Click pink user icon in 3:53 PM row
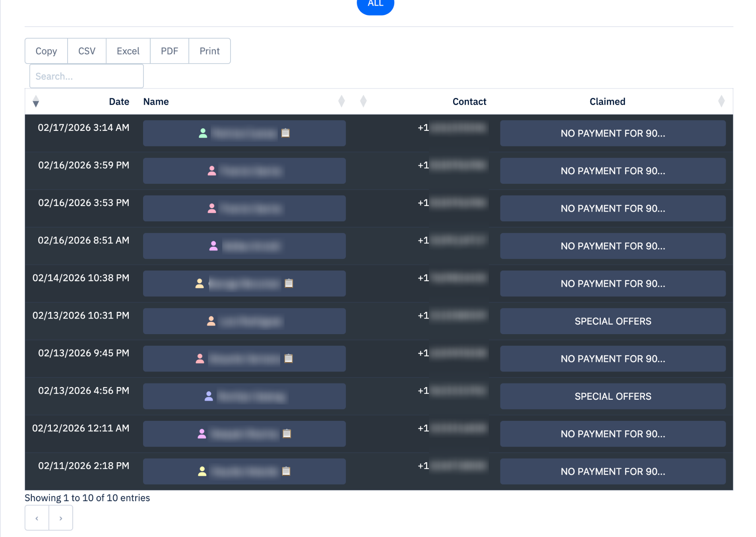Image resolution: width=756 pixels, height=537 pixels. (212, 208)
